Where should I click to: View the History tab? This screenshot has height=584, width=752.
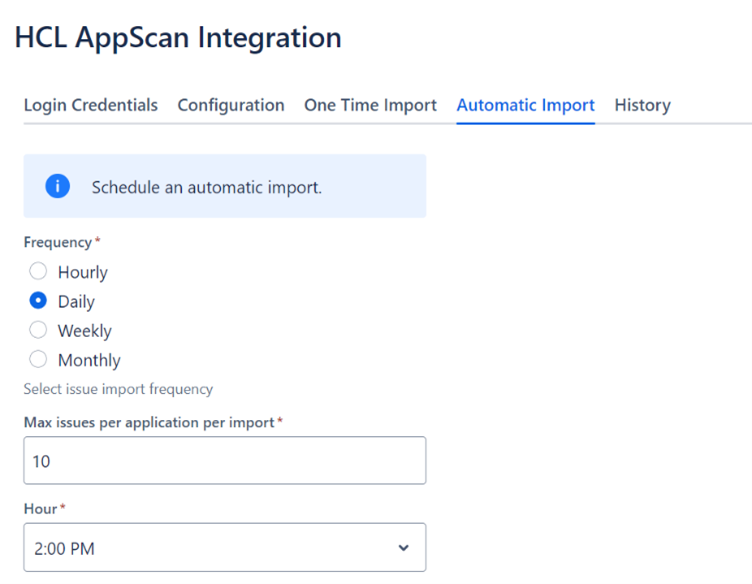tap(643, 105)
